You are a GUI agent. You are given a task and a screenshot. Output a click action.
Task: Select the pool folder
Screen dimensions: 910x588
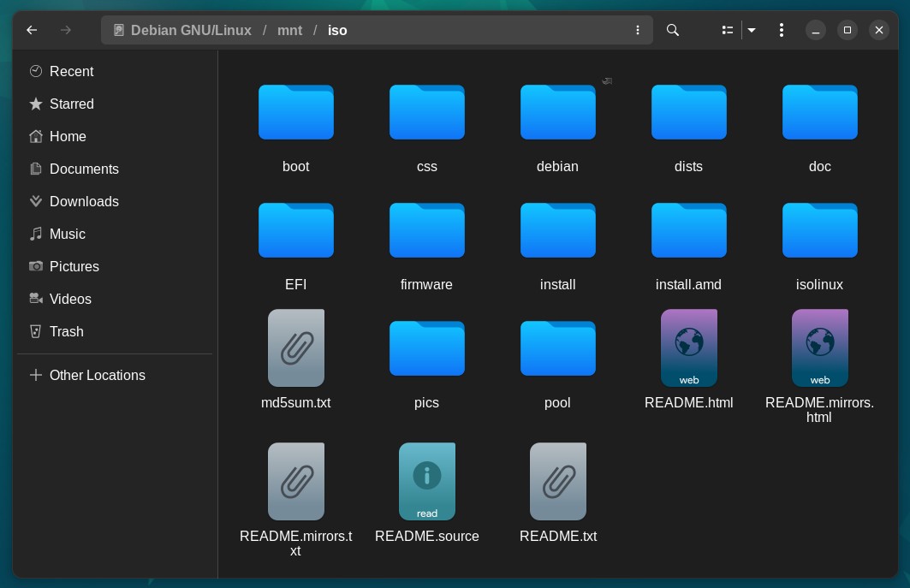click(557, 347)
